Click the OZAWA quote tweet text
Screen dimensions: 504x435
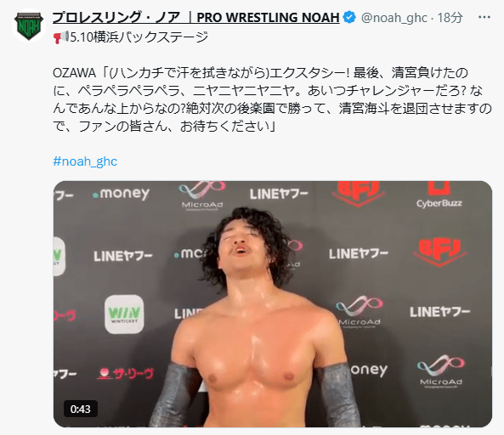[272, 99]
